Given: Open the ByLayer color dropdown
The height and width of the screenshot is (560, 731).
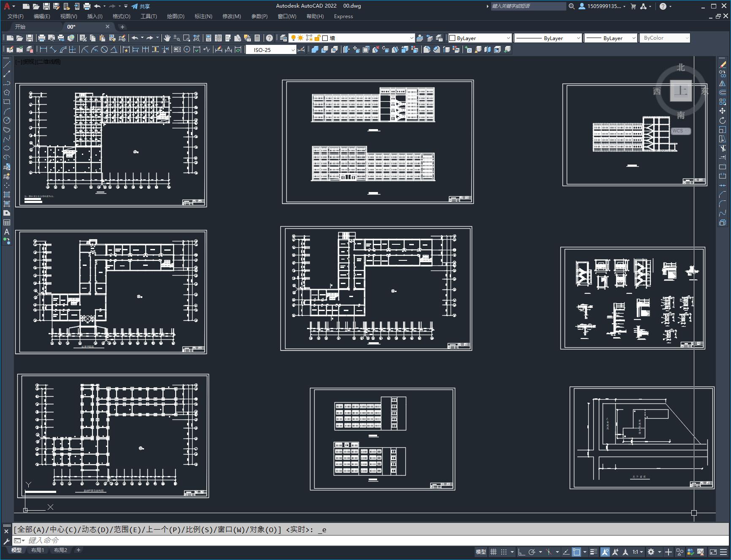Looking at the screenshot, I should pos(480,38).
